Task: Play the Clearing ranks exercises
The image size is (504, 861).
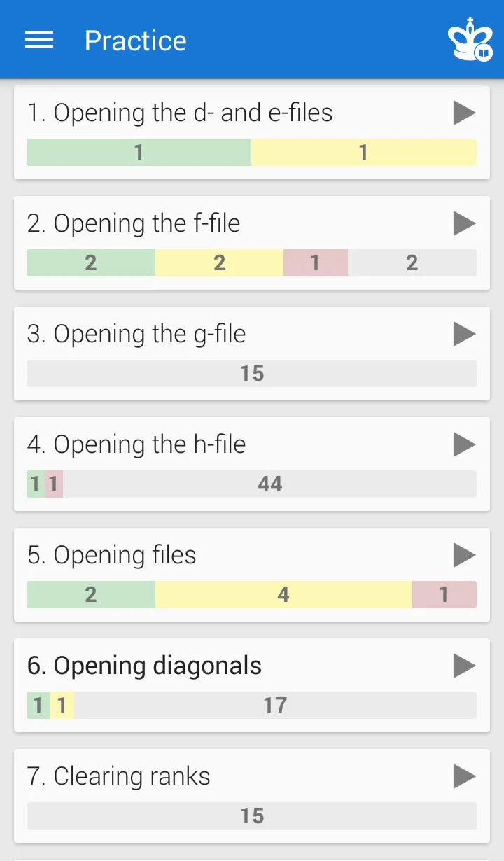Action: [x=464, y=776]
